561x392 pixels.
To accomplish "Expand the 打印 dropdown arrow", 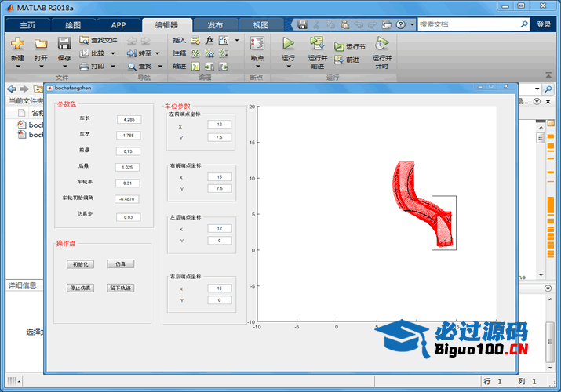I will [x=113, y=67].
